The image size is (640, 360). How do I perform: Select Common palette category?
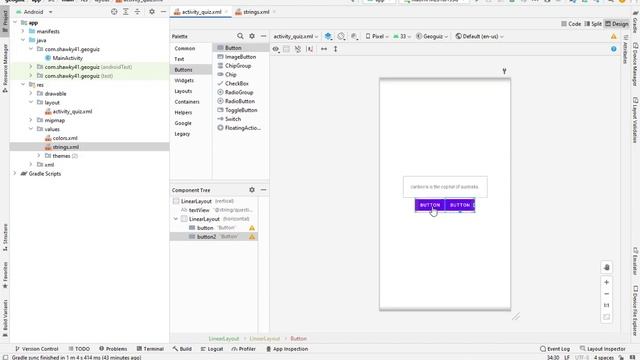click(185, 49)
